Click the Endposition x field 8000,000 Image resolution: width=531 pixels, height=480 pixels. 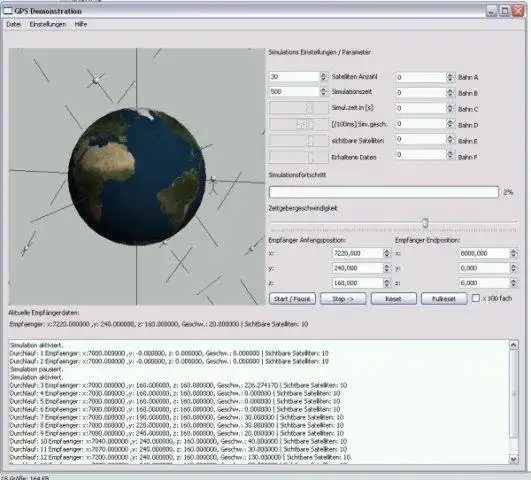pyautogui.click(x=484, y=253)
